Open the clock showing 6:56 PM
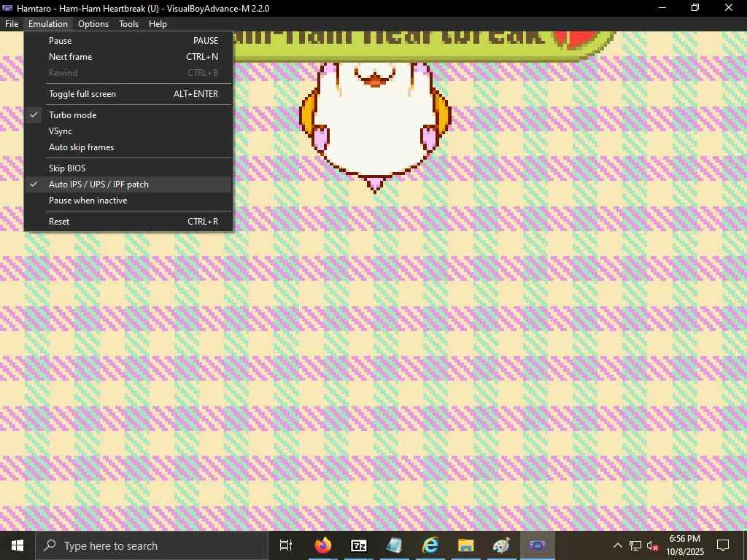This screenshot has width=747, height=560. [685, 545]
